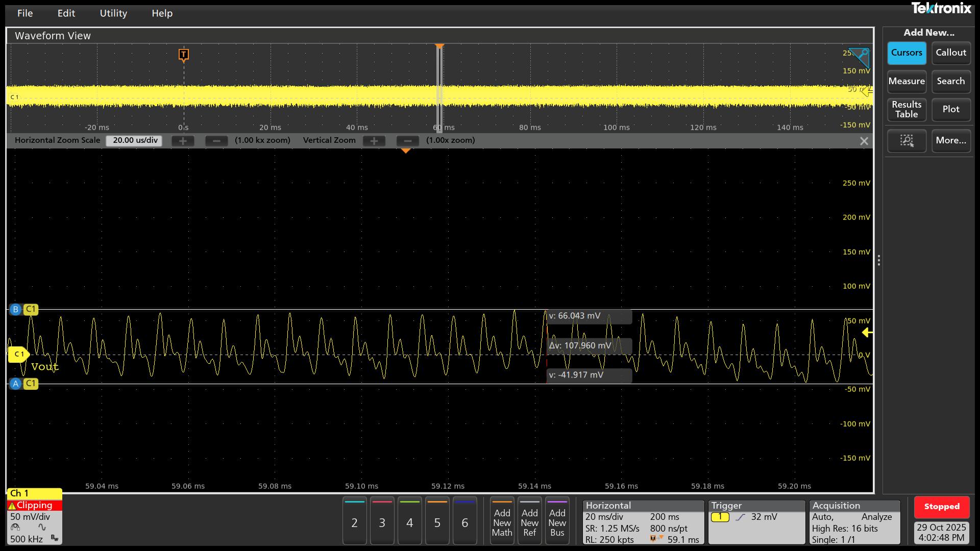Click the sine wave coupling icon on Ch1 badge

coord(42,528)
